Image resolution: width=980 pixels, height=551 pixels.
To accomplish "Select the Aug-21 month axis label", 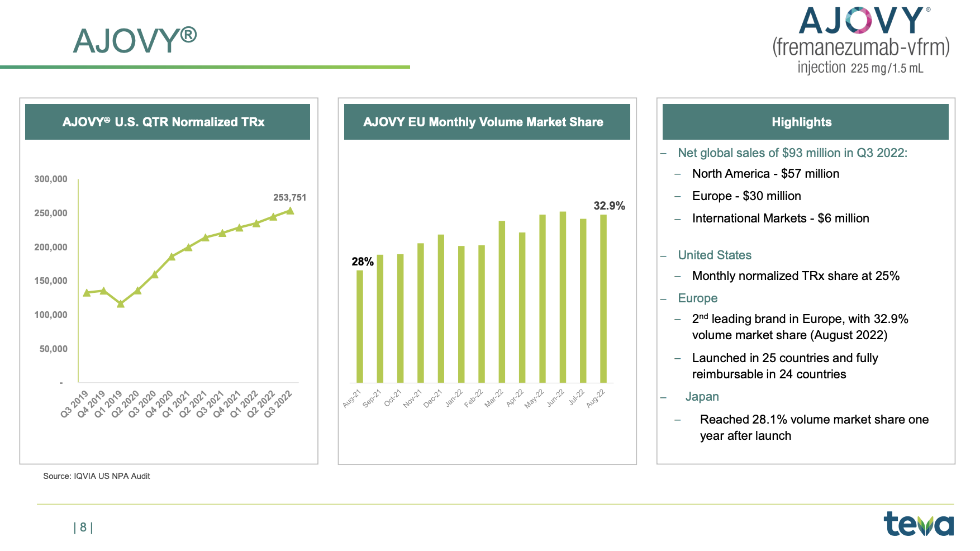I will point(352,398).
